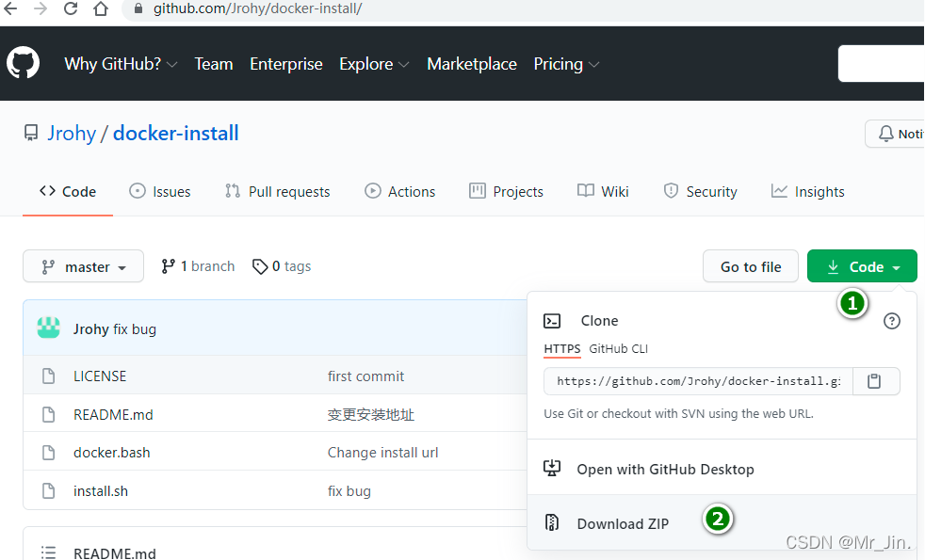Screen dimensions: 925x560
Task: Open the Jrohy owner profile link
Action: [x=72, y=134]
